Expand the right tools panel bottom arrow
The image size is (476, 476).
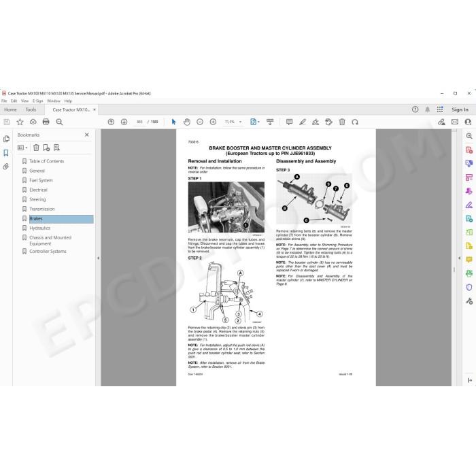coord(470,380)
